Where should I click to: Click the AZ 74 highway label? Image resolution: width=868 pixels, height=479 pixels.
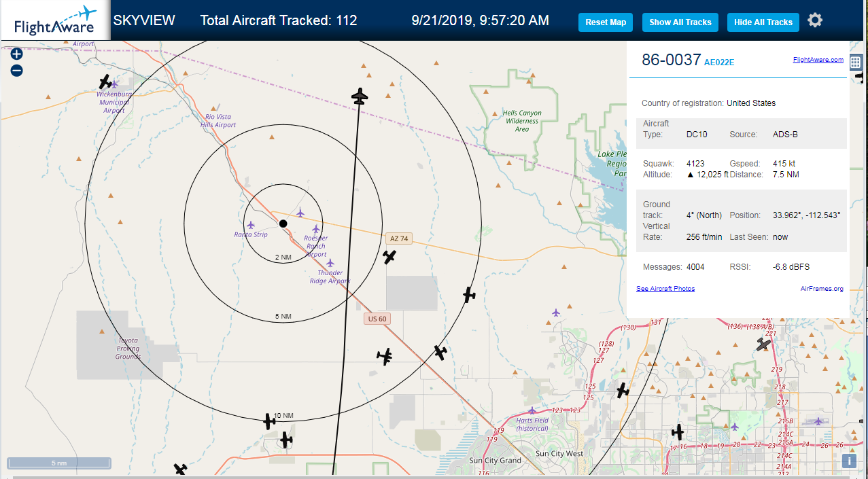[399, 238]
